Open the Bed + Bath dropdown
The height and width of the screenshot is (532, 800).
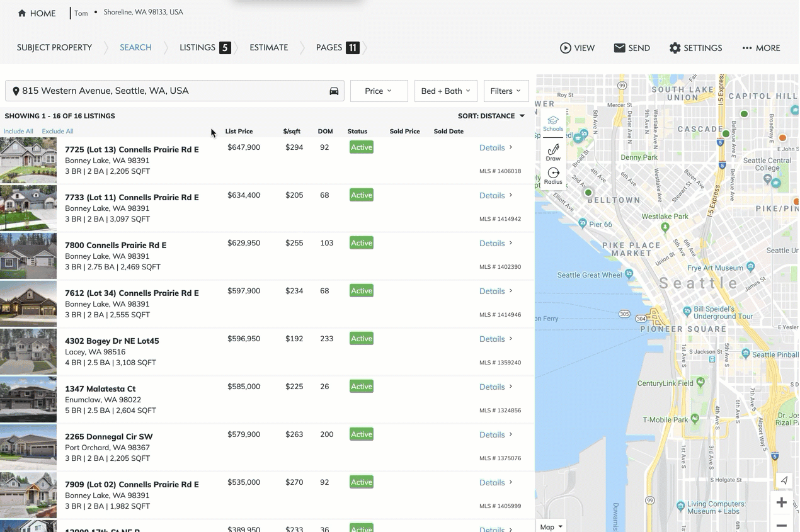(445, 91)
